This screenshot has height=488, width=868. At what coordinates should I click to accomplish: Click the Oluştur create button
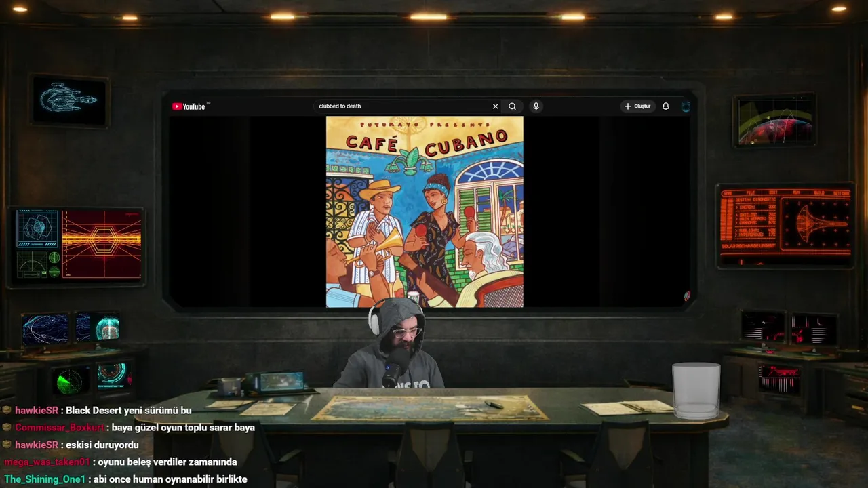coord(638,106)
